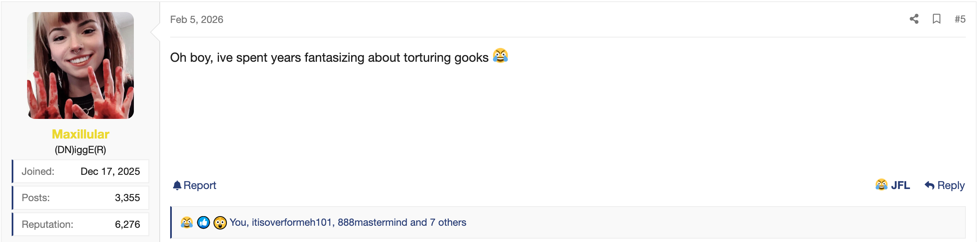The image size is (980, 242).
Task: Click the Reply text button
Action: pos(951,185)
